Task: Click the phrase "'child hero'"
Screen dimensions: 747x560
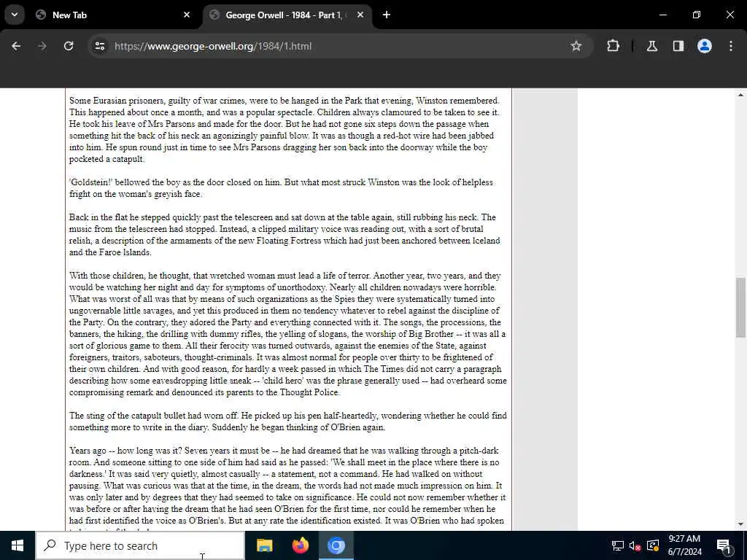Action: point(282,381)
